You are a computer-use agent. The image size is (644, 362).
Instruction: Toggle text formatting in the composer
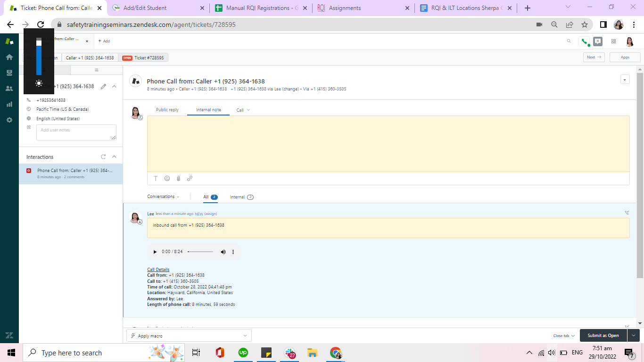coord(156,179)
